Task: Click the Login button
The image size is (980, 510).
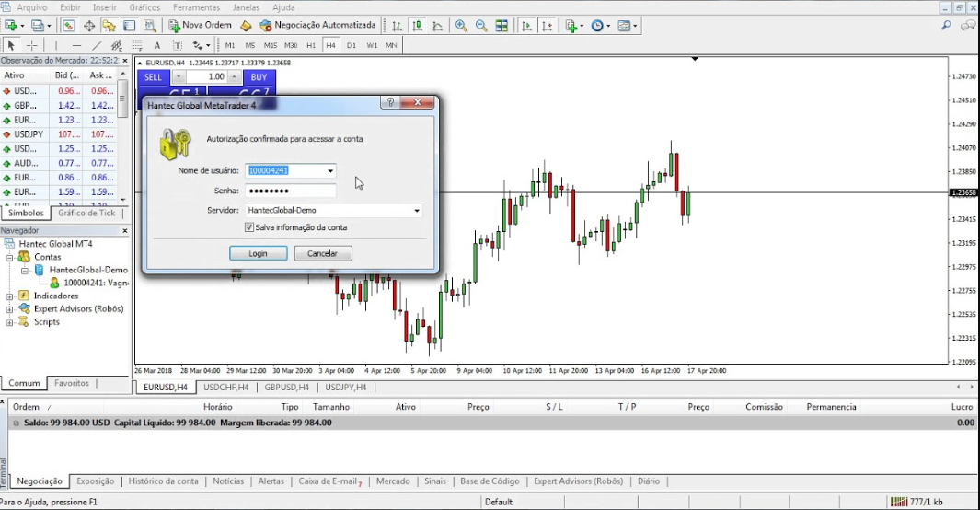Action: coord(259,253)
